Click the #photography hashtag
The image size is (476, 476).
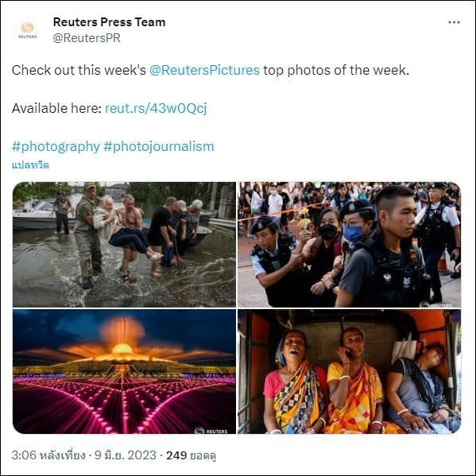point(56,146)
